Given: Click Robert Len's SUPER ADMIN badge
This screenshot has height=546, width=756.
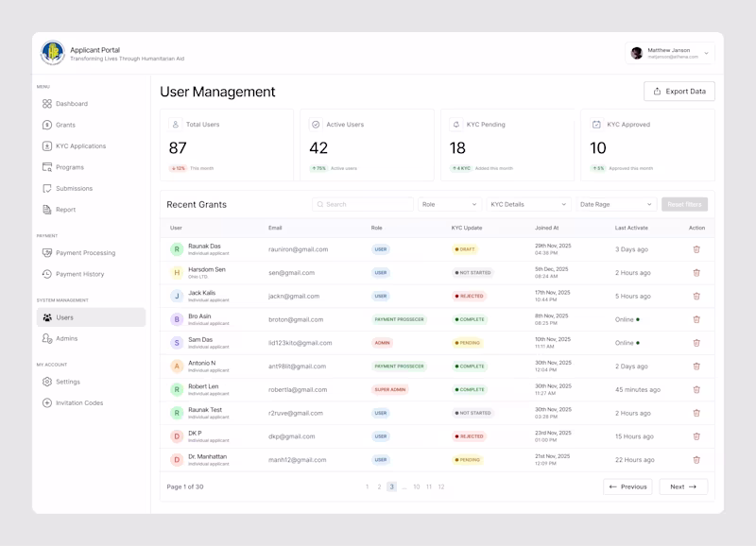Looking at the screenshot, I should (390, 389).
